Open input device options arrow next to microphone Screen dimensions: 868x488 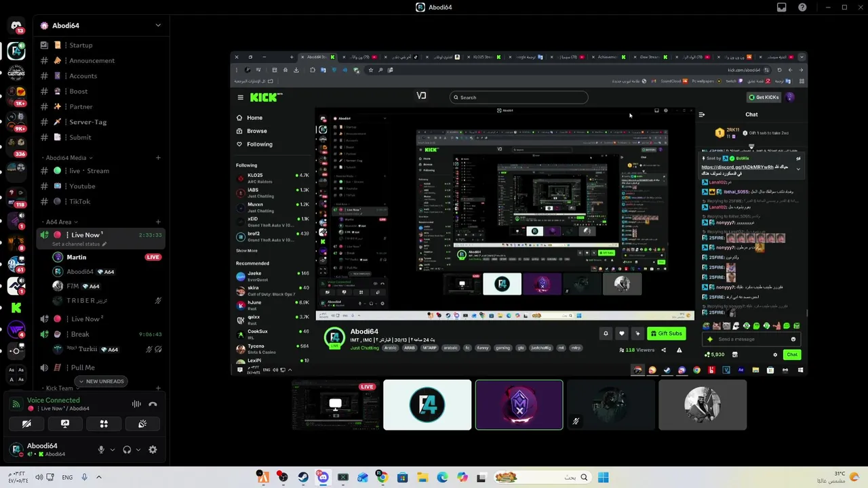[x=113, y=449]
